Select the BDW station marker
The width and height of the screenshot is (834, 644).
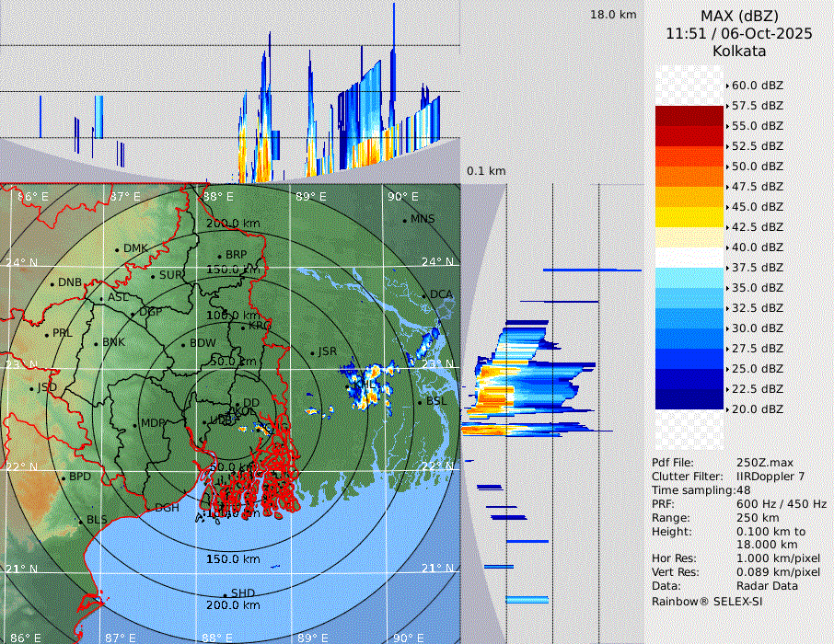point(183,344)
